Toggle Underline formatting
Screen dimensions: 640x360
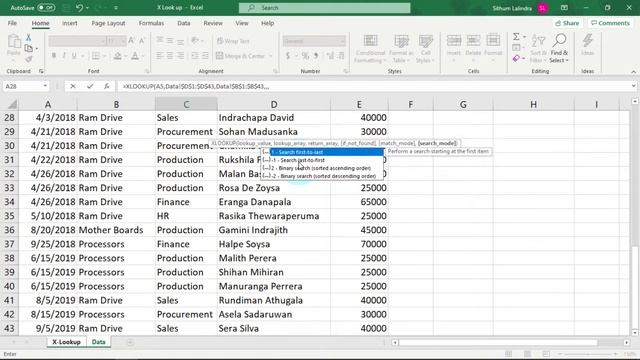74,56
